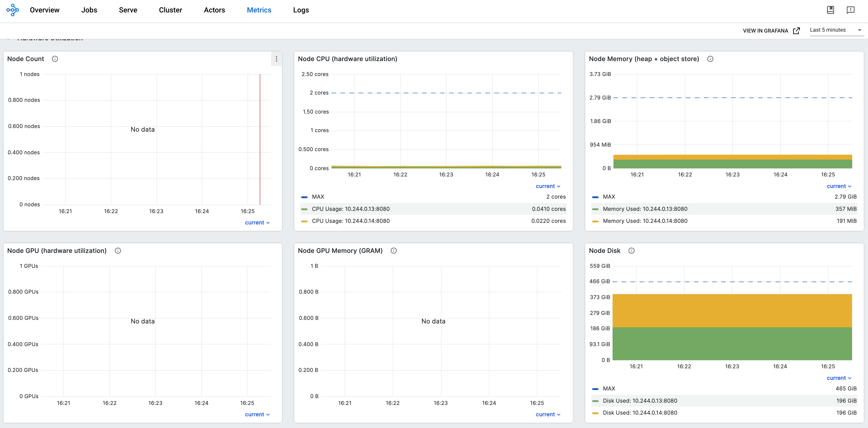Image resolution: width=868 pixels, height=428 pixels.
Task: Toggle CPU Usage 10.244.0.13:8080 legend series
Action: point(351,209)
